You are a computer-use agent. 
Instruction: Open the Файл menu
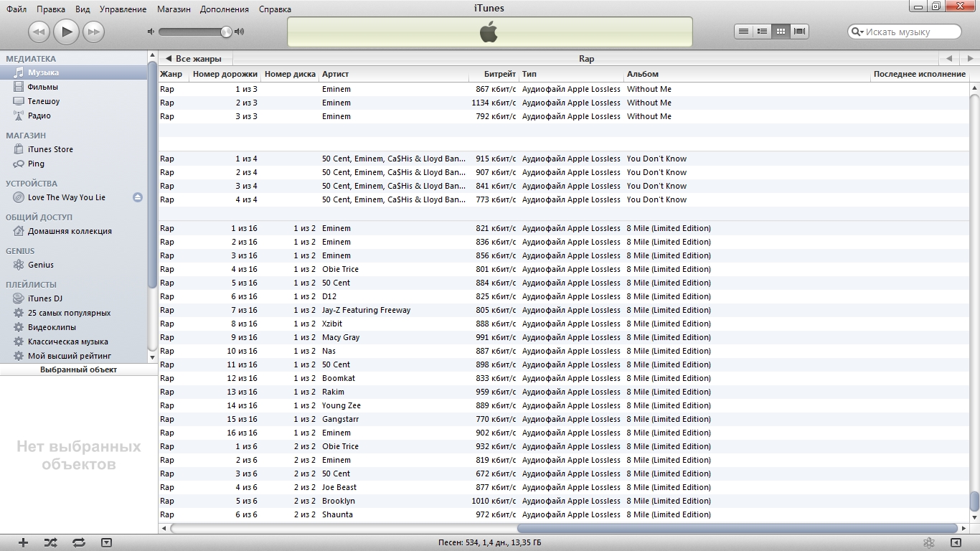coord(17,9)
